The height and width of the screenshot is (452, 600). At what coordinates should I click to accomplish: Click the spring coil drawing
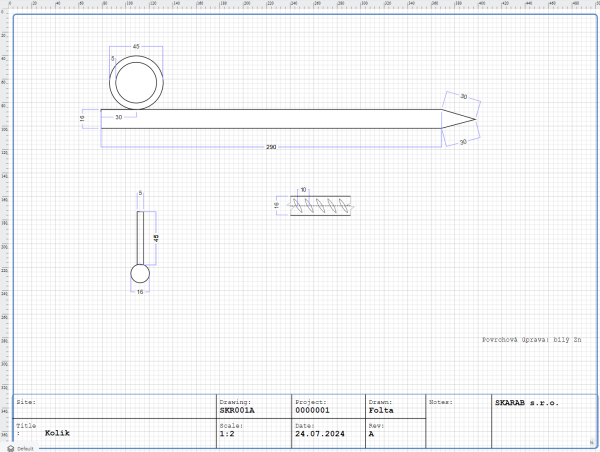pyautogui.click(x=321, y=205)
